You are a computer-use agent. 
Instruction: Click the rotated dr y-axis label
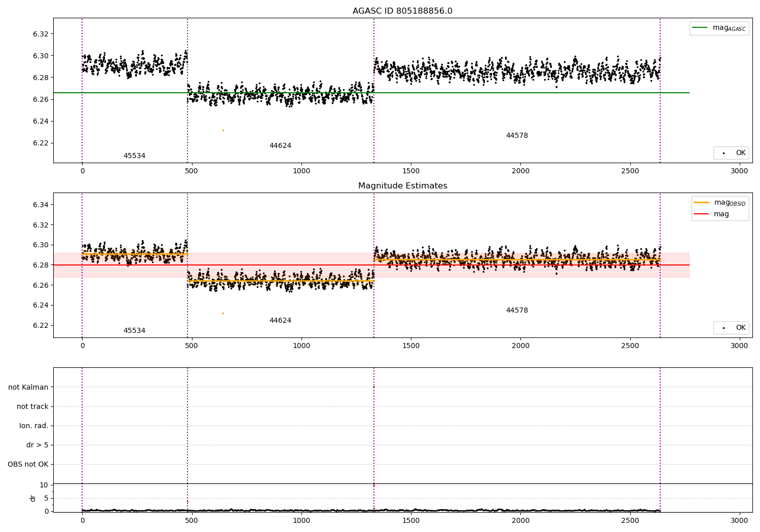click(33, 498)
